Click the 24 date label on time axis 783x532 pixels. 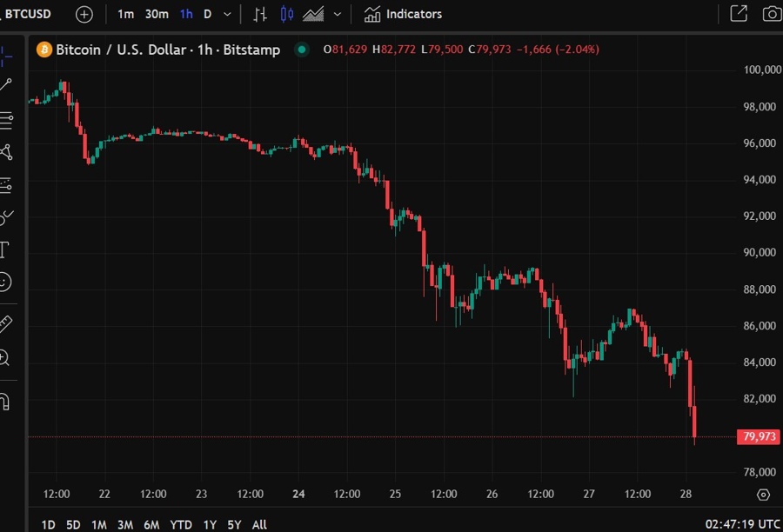pyautogui.click(x=298, y=494)
